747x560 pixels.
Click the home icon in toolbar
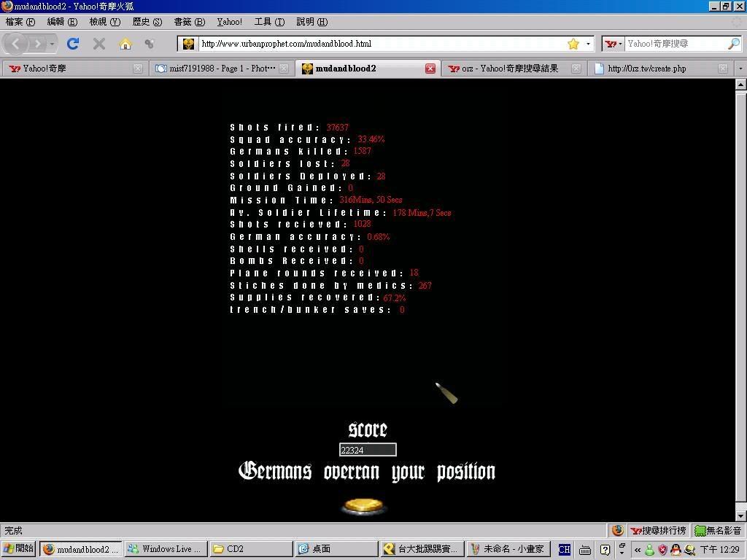coord(125,44)
